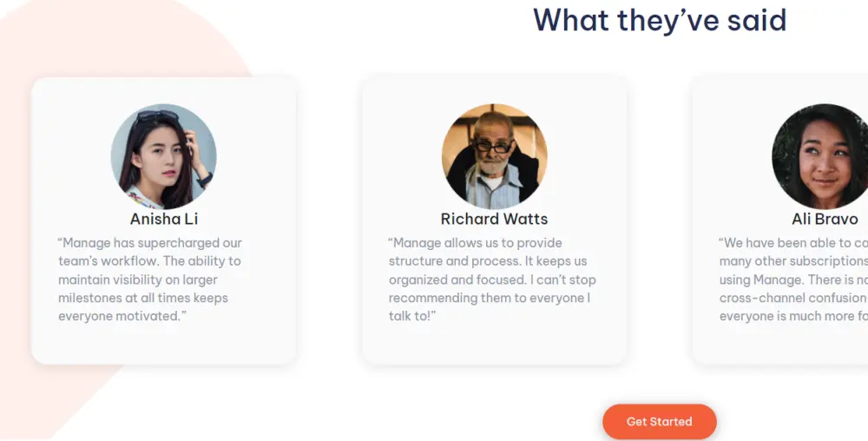Click "Manage allows us to provide" quote line

click(476, 243)
